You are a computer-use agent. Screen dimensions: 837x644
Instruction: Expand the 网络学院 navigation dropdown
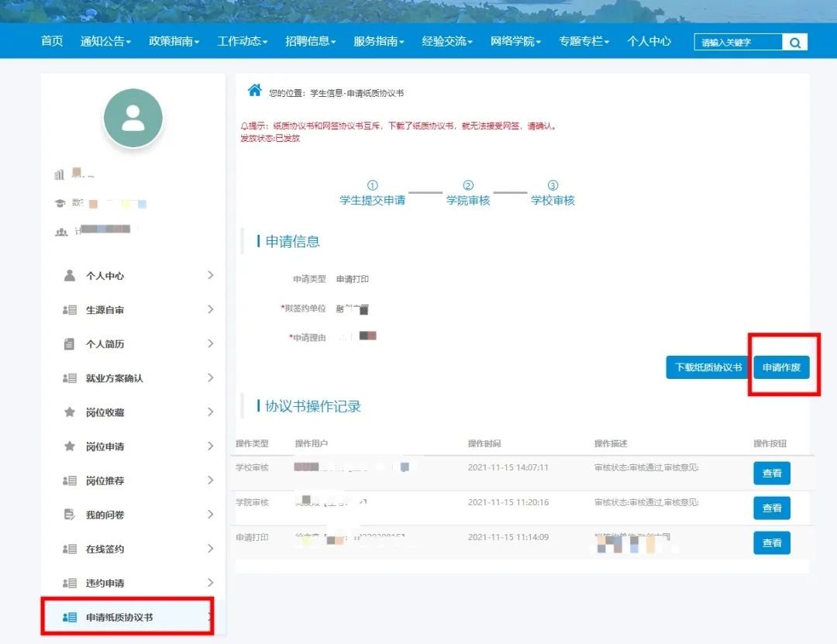[515, 41]
